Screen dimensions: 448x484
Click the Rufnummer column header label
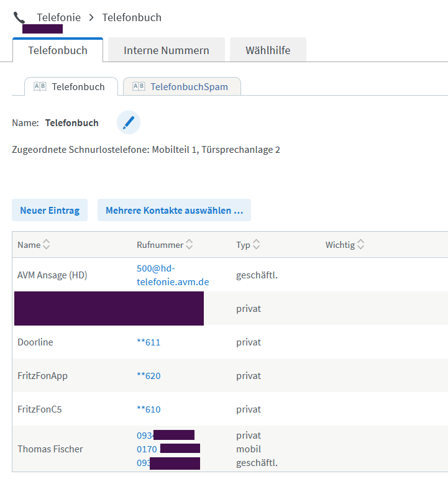click(x=160, y=245)
